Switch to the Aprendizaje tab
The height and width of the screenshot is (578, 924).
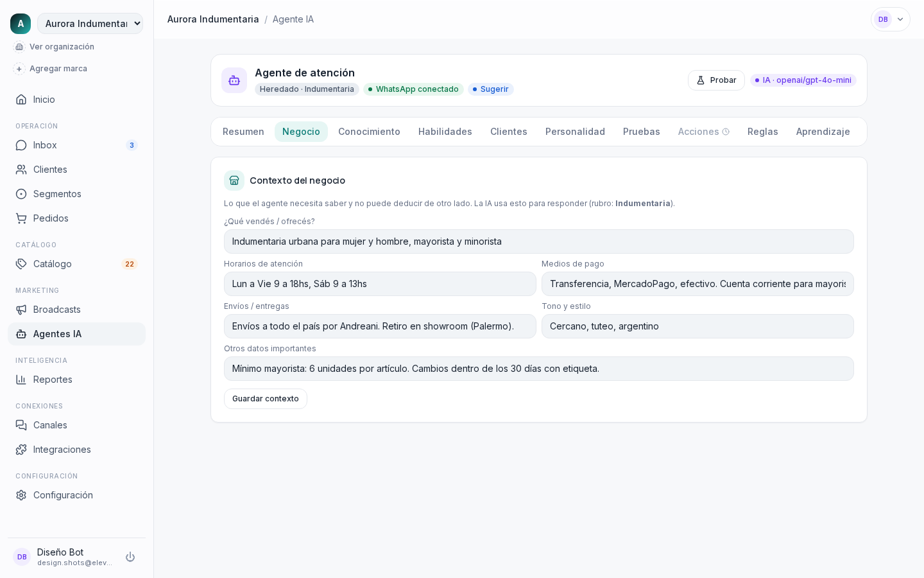tap(823, 132)
